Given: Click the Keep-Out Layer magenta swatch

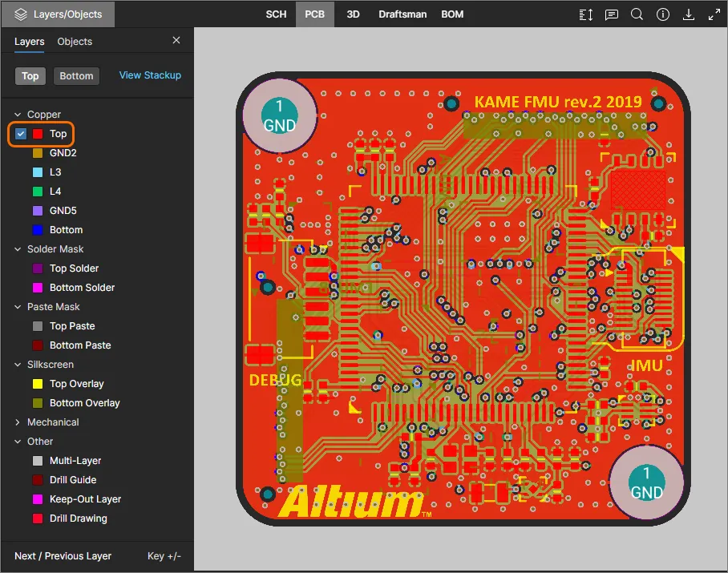Looking at the screenshot, I should (x=38, y=499).
